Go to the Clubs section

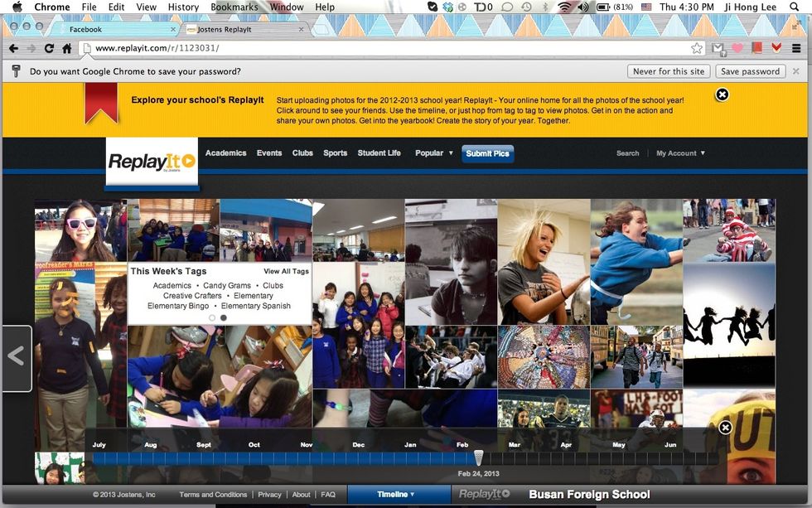[302, 152]
